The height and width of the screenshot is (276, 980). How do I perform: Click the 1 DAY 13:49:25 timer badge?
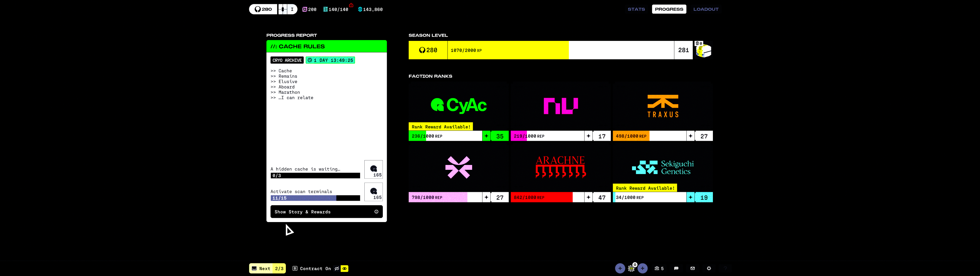pyautogui.click(x=330, y=60)
